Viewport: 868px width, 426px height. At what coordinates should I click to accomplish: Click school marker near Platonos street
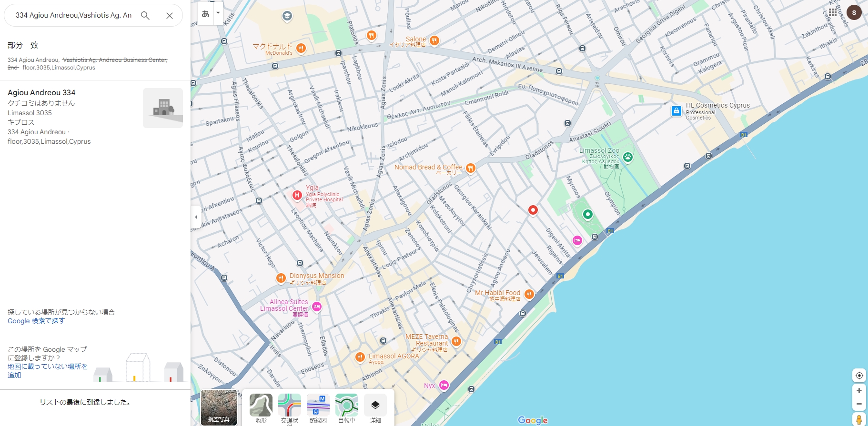[x=287, y=16]
